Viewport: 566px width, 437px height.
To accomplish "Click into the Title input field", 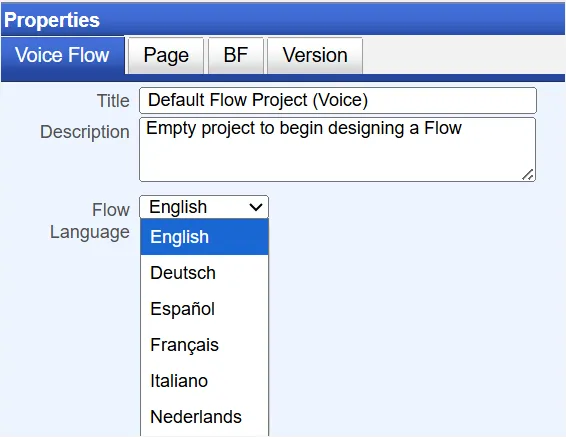I will click(338, 100).
